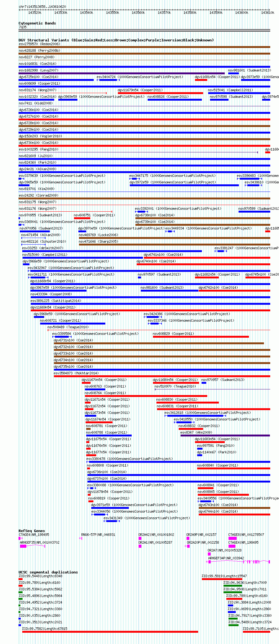This screenshot has width=279, height=644.
Task: Select the RNU6-57P|NR_046931 gene label
Action: [98, 535]
